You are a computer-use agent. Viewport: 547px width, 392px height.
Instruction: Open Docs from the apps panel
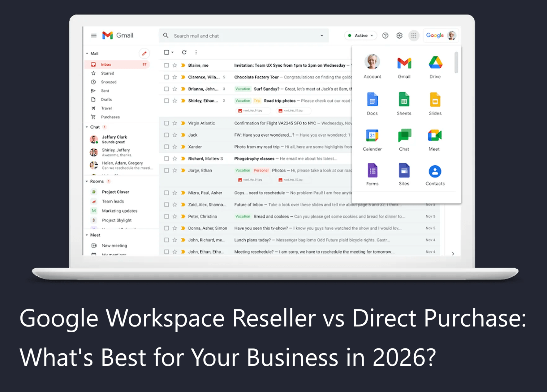coord(372,104)
